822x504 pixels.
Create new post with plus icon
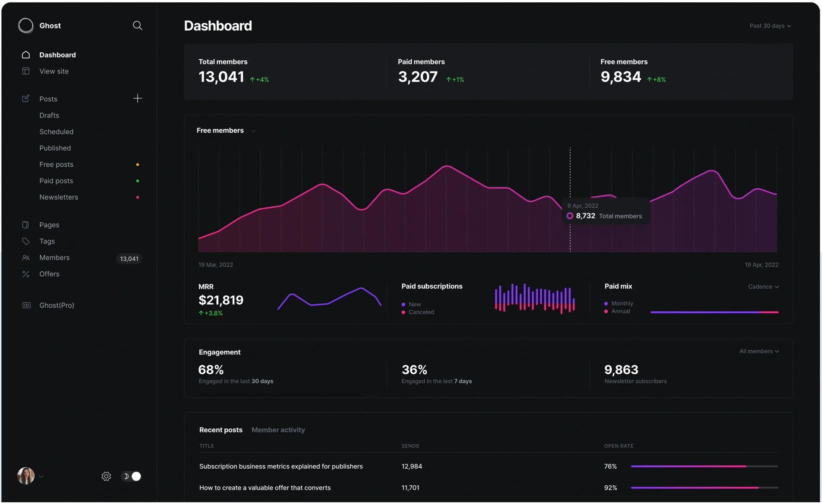(137, 99)
